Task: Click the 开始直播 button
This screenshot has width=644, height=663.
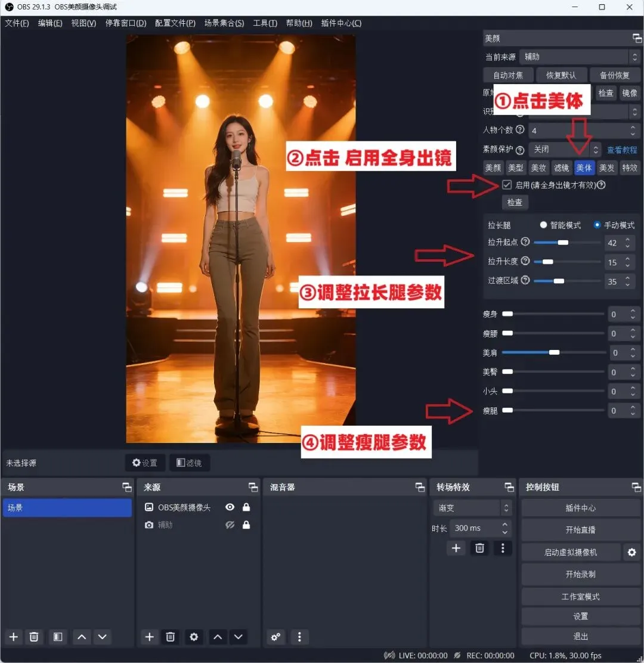Action: [580, 530]
